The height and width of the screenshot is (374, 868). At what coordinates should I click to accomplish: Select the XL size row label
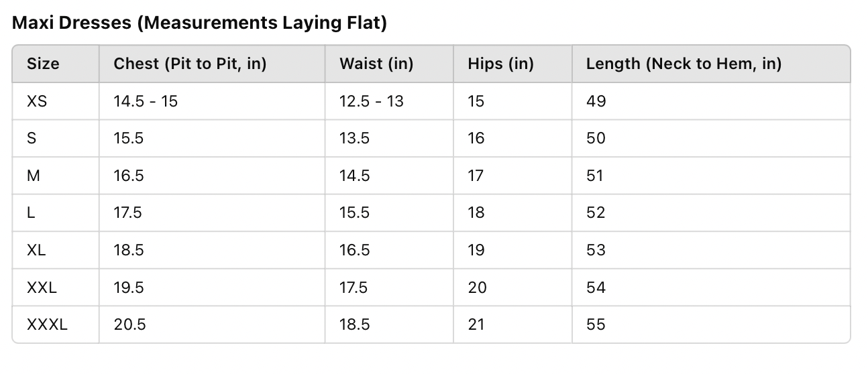click(37, 250)
